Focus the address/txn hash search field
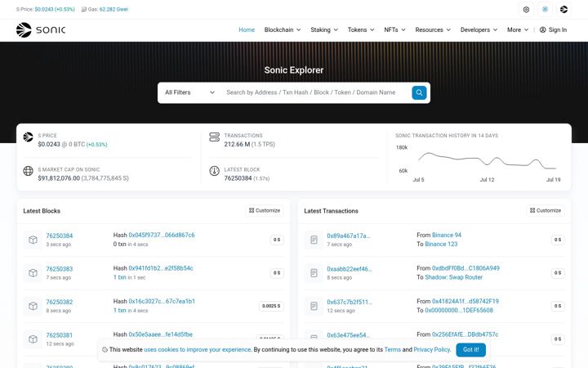 pyautogui.click(x=315, y=92)
